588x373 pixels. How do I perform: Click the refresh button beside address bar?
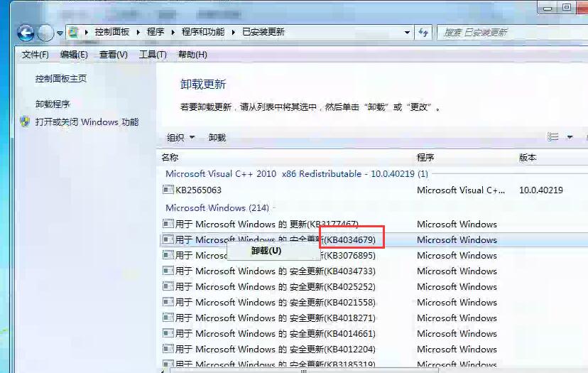[423, 33]
